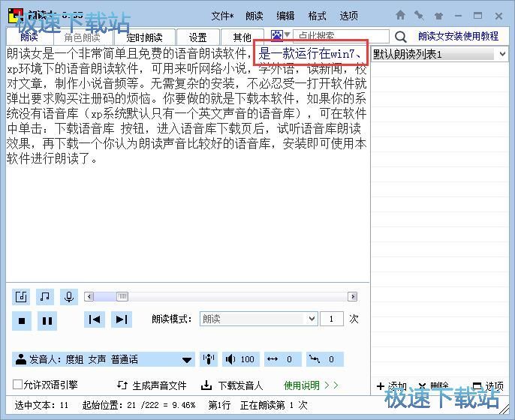The image size is (515, 420).
Task: Open the 使用说明 link
Action: click(x=311, y=385)
